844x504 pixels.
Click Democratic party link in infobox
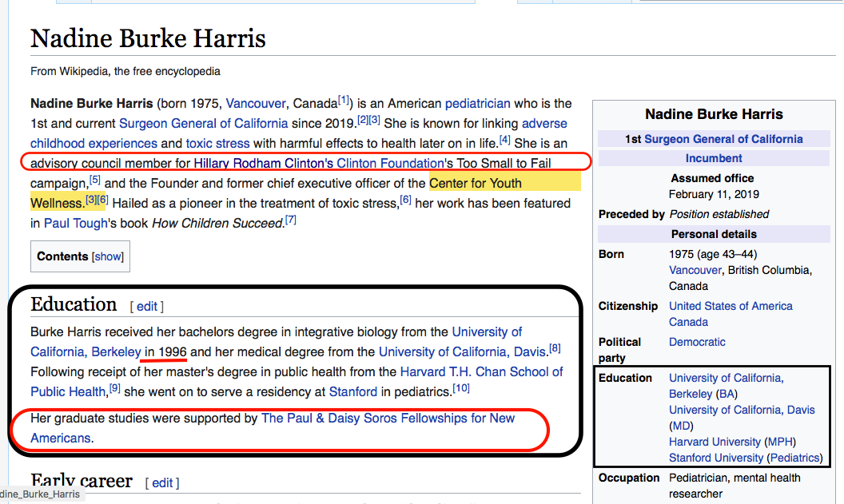[x=697, y=342]
